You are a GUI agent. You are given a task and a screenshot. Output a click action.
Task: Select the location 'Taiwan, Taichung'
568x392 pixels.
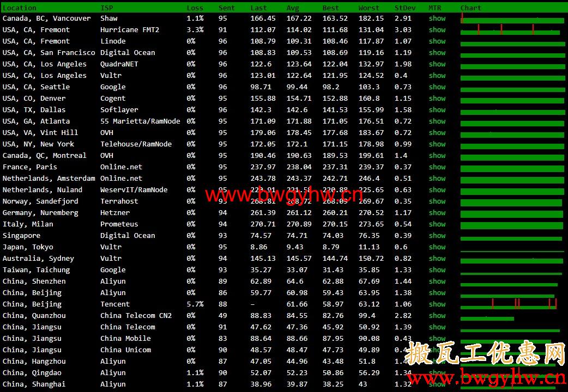[x=36, y=269]
